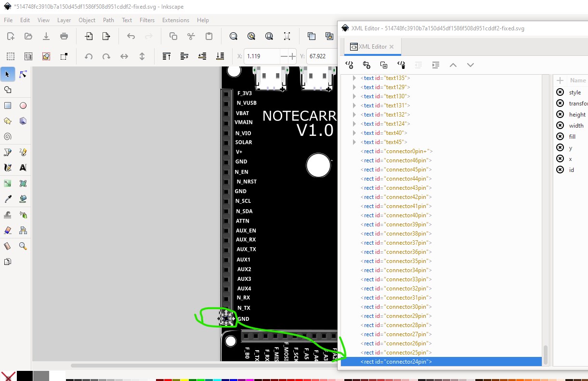Select the Spiral tool
Viewport: 588px width, 381px height.
point(7,136)
